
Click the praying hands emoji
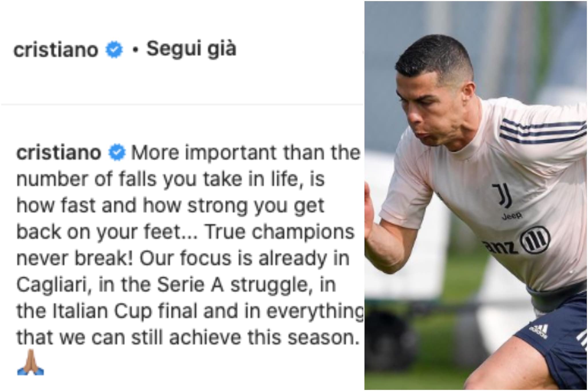click(x=31, y=362)
